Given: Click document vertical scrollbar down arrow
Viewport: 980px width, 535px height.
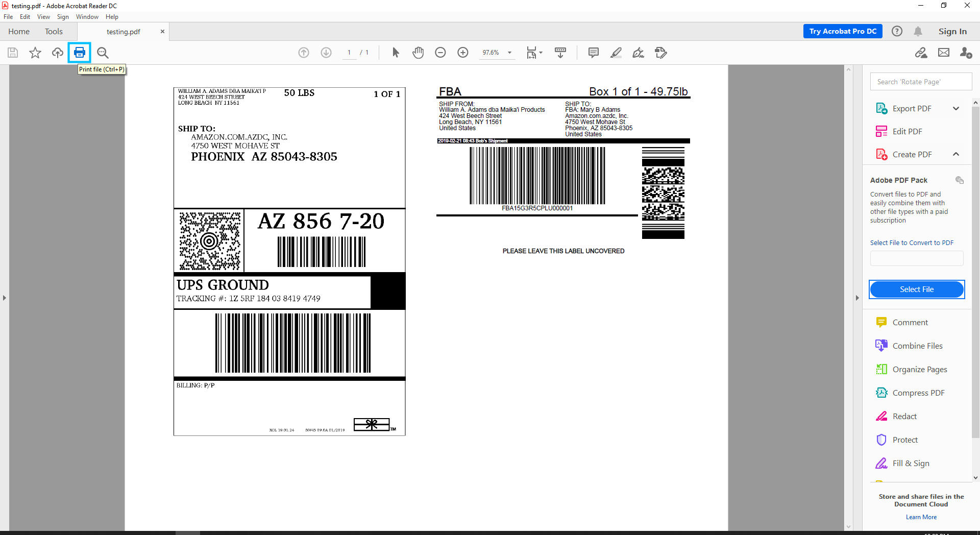Looking at the screenshot, I should tap(849, 527).
